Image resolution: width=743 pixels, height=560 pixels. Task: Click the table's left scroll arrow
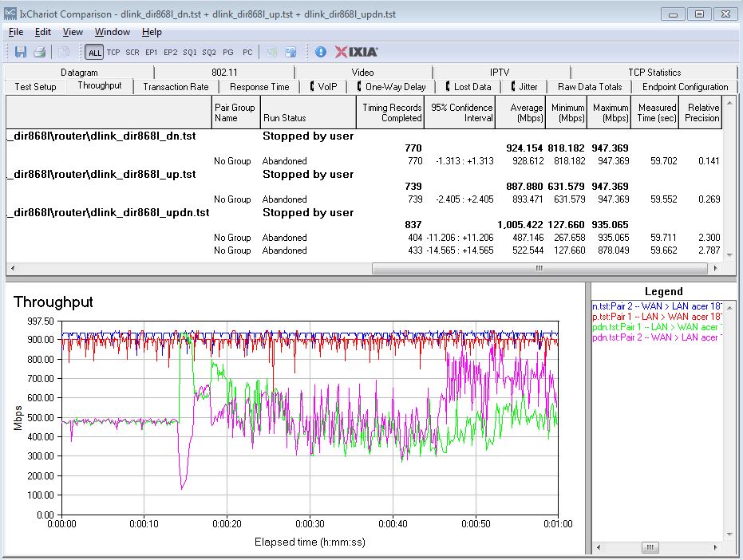tap(12, 268)
